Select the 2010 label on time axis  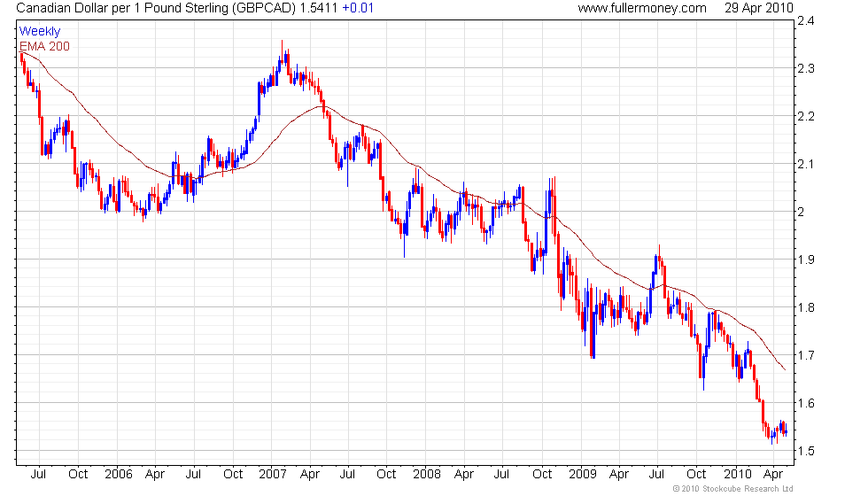[737, 475]
